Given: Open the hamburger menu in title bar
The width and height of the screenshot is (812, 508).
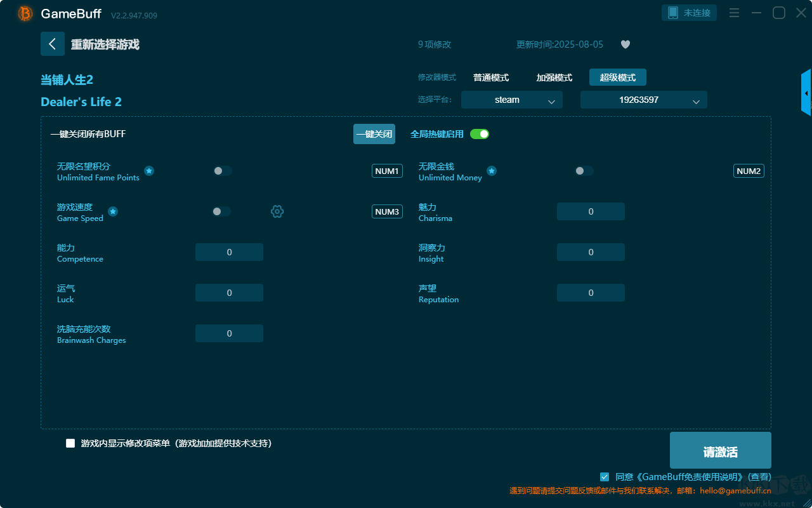Looking at the screenshot, I should click(734, 13).
